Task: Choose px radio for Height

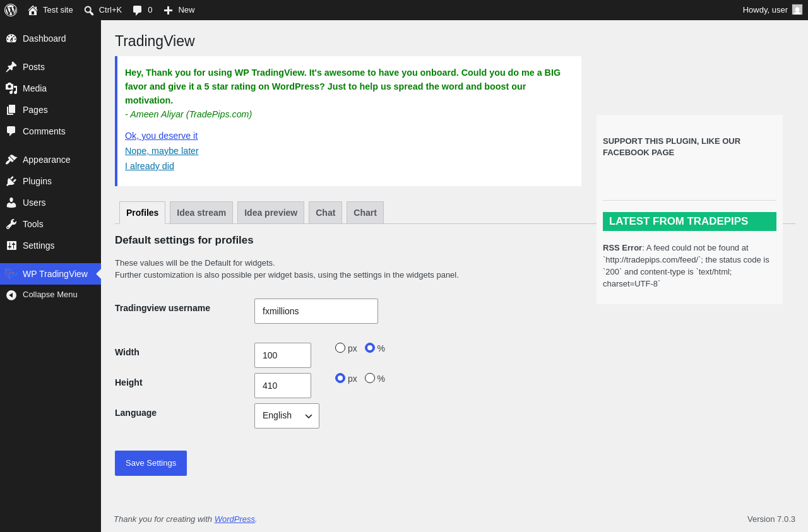Action: coord(340,378)
